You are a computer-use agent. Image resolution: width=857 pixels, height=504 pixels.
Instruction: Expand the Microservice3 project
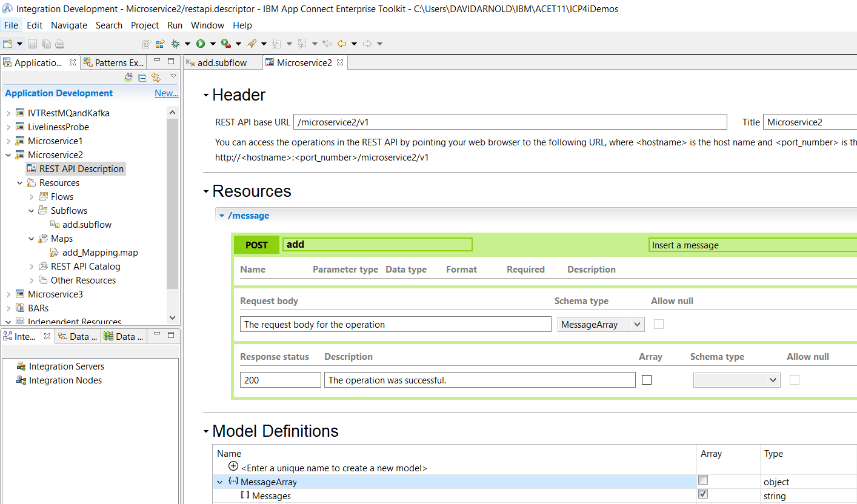pyautogui.click(x=8, y=294)
